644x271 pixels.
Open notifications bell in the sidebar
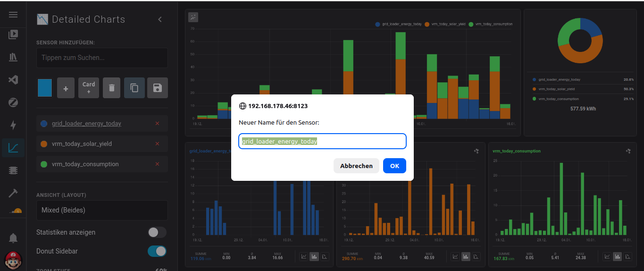coord(13,237)
